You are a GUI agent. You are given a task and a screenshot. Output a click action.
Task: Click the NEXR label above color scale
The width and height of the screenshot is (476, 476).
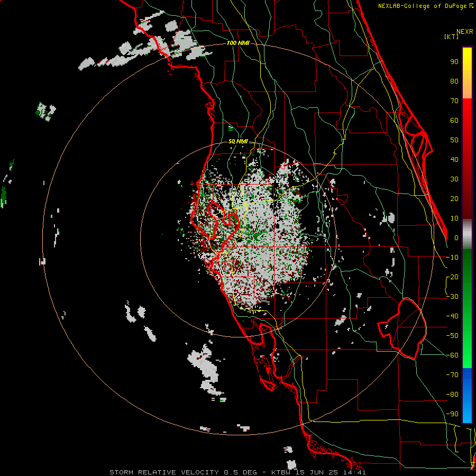coord(464,32)
